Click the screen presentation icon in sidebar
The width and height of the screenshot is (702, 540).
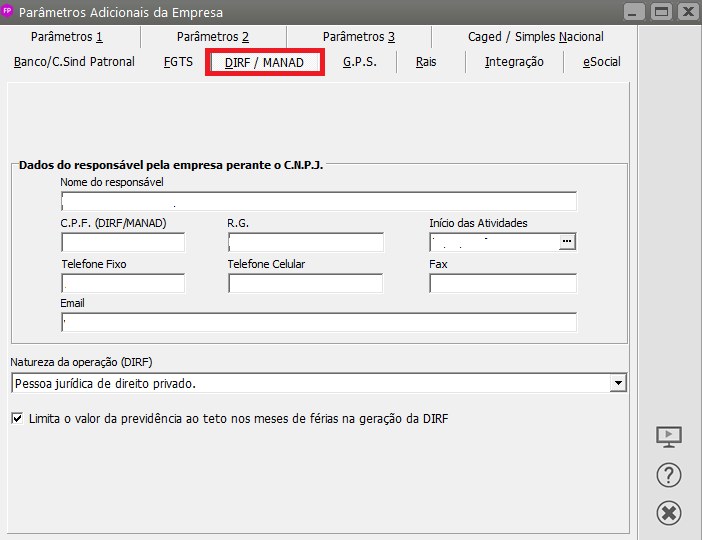point(668,437)
